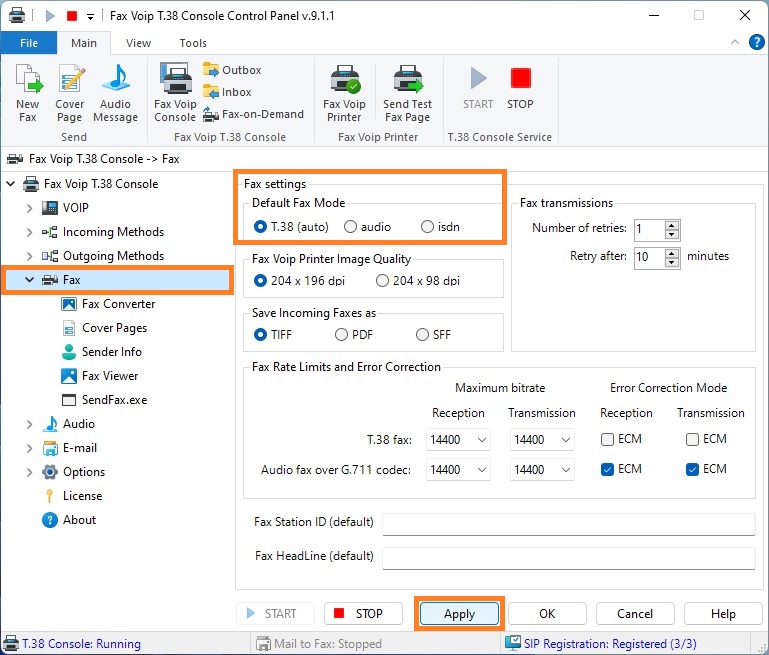Click the quick access red stop icon in title bar
Viewport: 769px width, 655px height.
click(72, 16)
